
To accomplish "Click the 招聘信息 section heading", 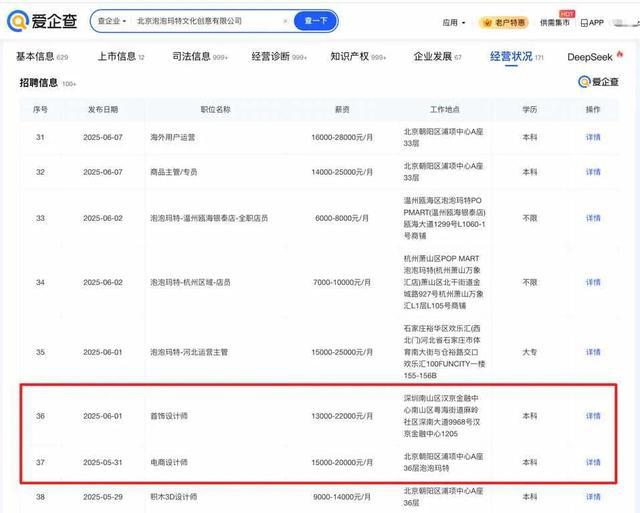I will (39, 83).
